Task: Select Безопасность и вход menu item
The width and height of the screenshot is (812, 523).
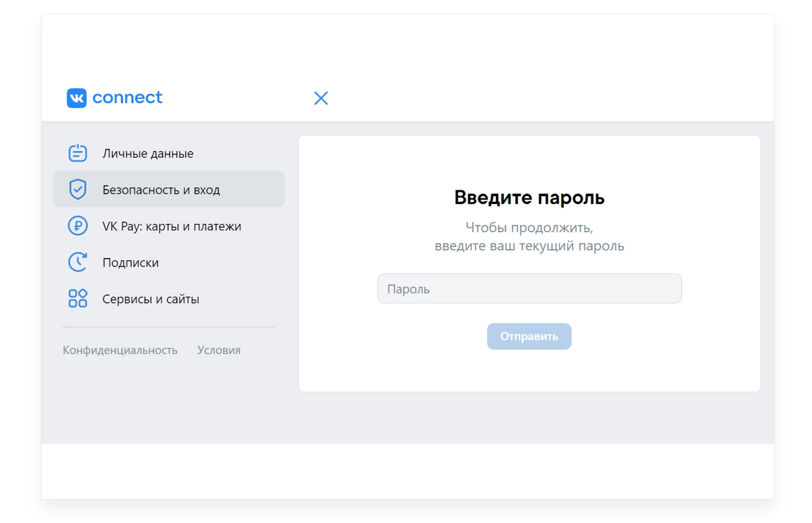Action: pyautogui.click(x=169, y=189)
